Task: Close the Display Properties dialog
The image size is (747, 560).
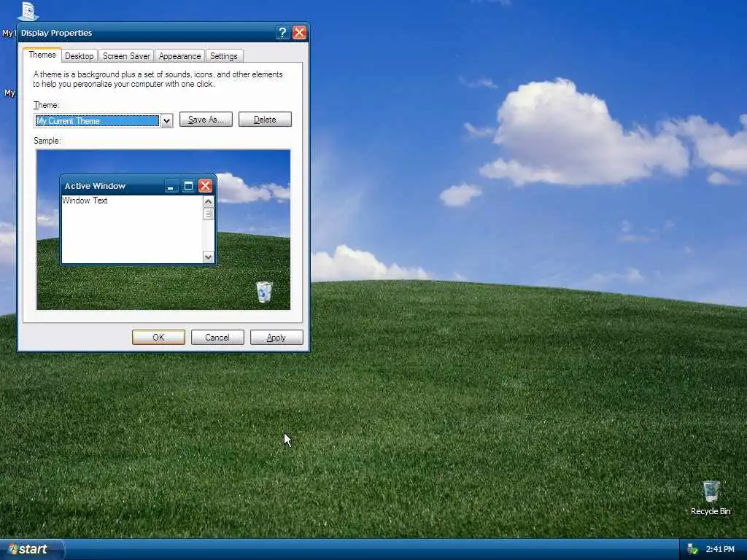Action: tap(300, 32)
